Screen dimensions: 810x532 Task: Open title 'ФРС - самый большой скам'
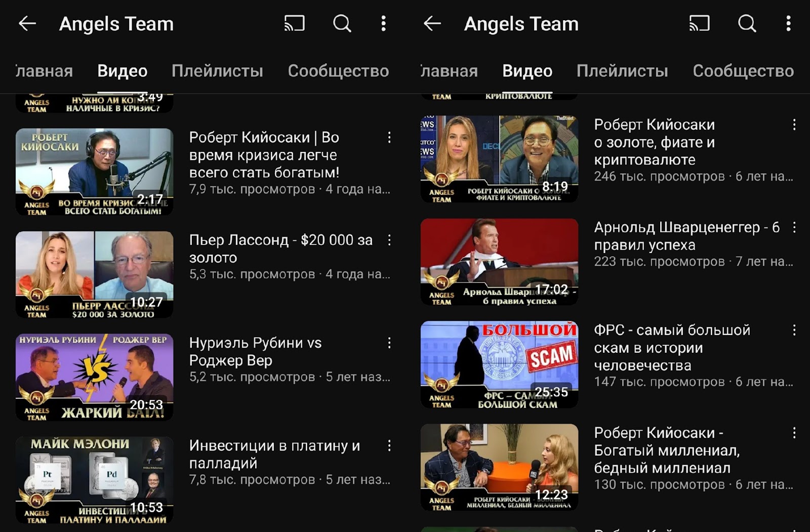(x=672, y=348)
